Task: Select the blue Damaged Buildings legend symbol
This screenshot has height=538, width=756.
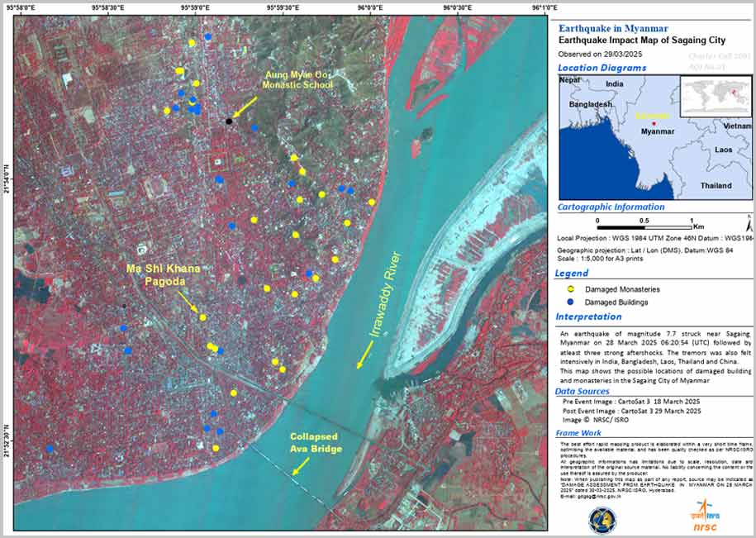Action: coord(569,302)
